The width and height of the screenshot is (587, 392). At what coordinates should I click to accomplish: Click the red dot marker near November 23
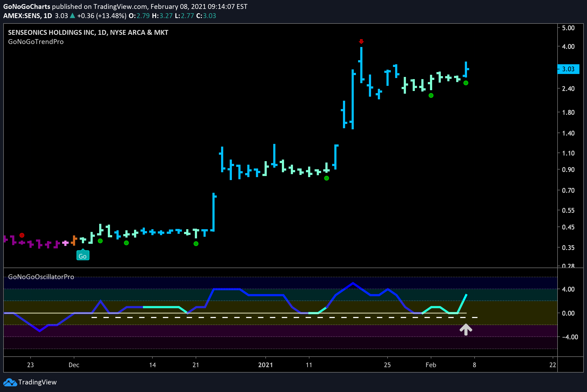[22, 235]
